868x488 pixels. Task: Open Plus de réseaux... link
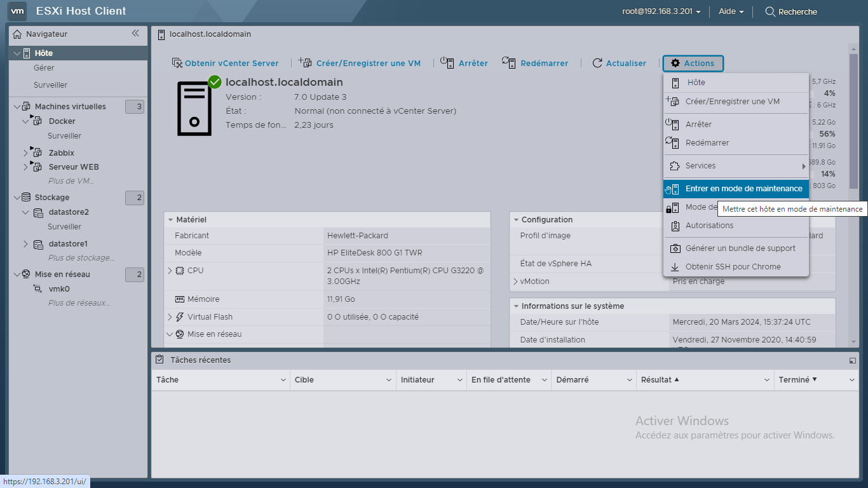click(79, 303)
